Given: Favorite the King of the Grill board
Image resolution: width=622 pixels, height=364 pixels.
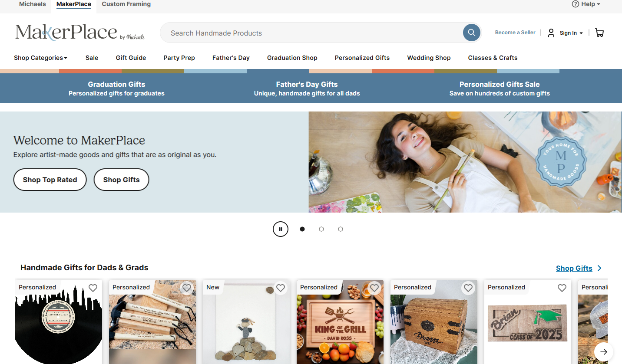Looking at the screenshot, I should pos(374,288).
